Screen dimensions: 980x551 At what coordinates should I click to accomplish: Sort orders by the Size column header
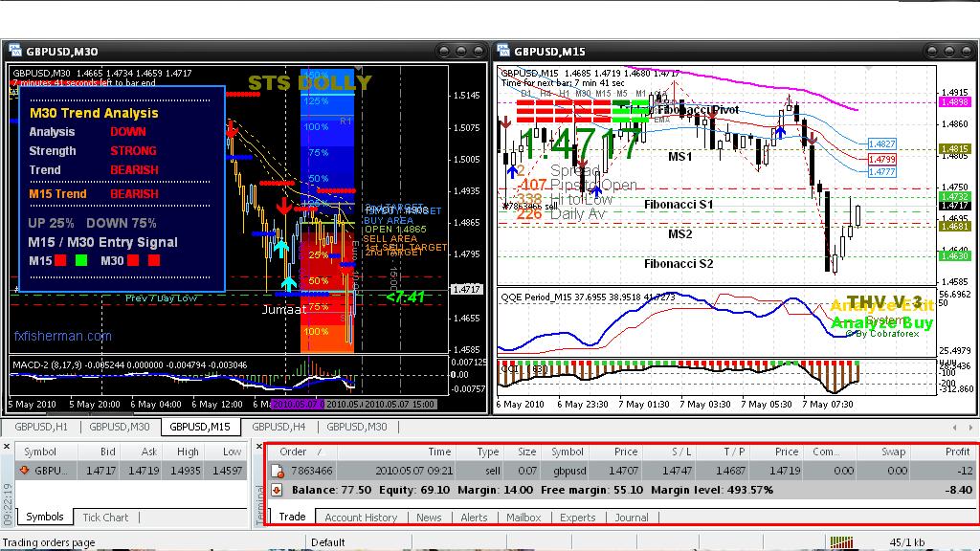coord(523,452)
